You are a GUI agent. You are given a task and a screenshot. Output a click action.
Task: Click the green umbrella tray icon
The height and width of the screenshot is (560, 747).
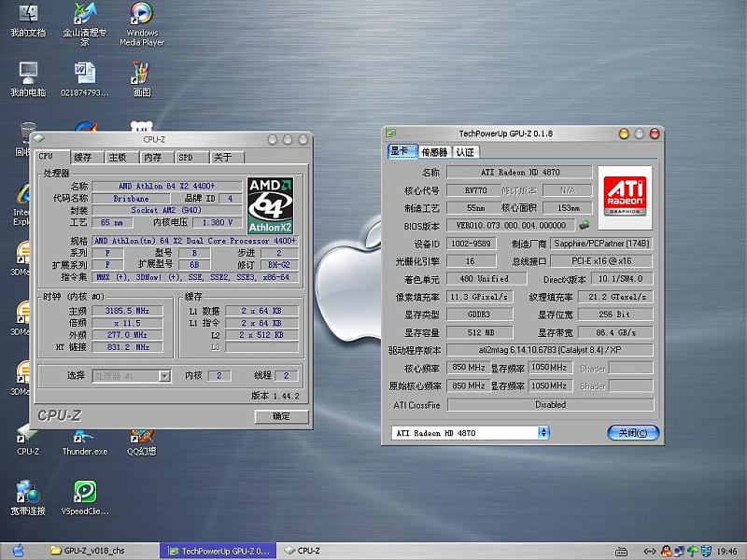pyautogui.click(x=692, y=552)
